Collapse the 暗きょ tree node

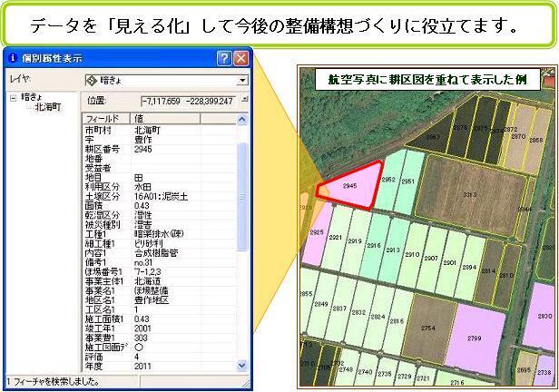point(14,98)
